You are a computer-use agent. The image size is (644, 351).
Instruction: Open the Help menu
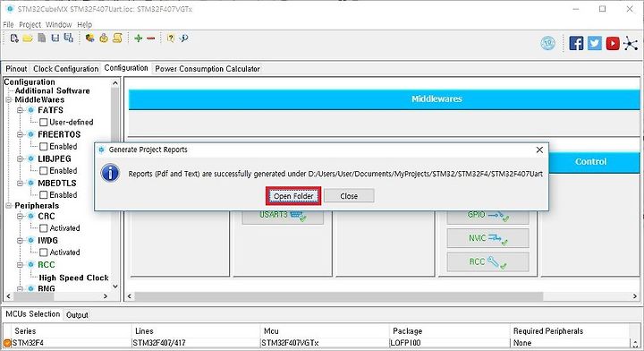click(x=85, y=25)
